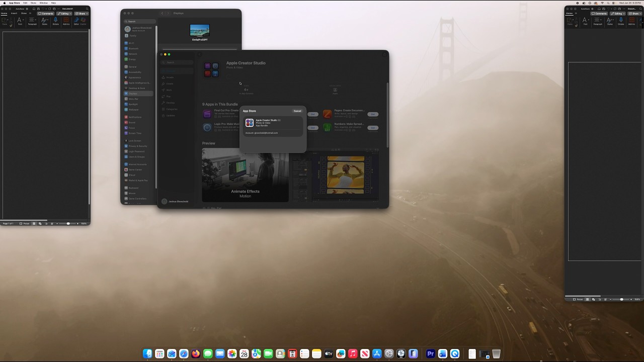Open Firefox from the Dock
644x362 pixels.
[196, 354]
